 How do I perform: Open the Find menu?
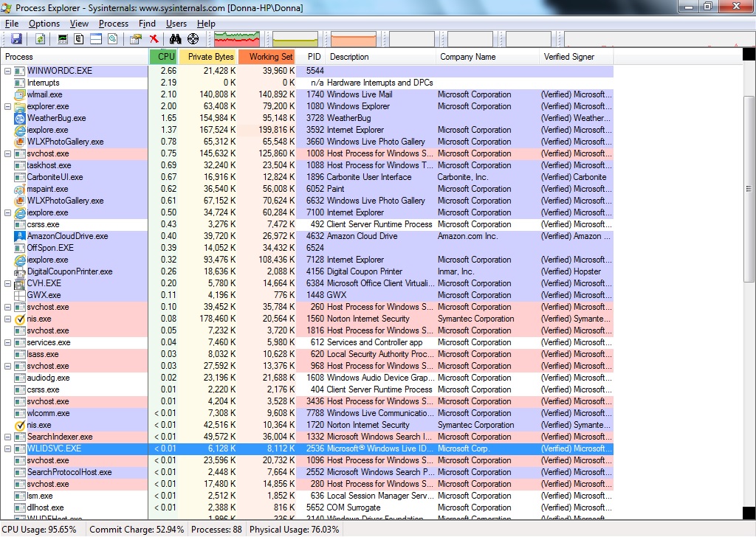click(147, 24)
